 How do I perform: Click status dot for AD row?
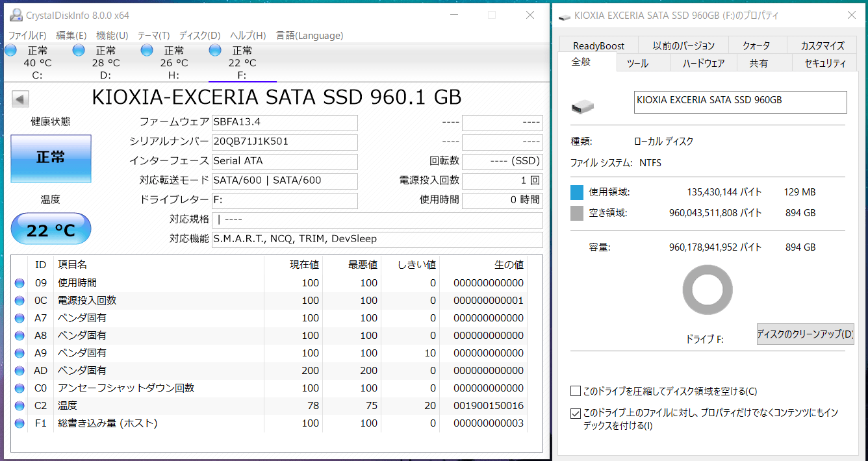click(x=19, y=371)
